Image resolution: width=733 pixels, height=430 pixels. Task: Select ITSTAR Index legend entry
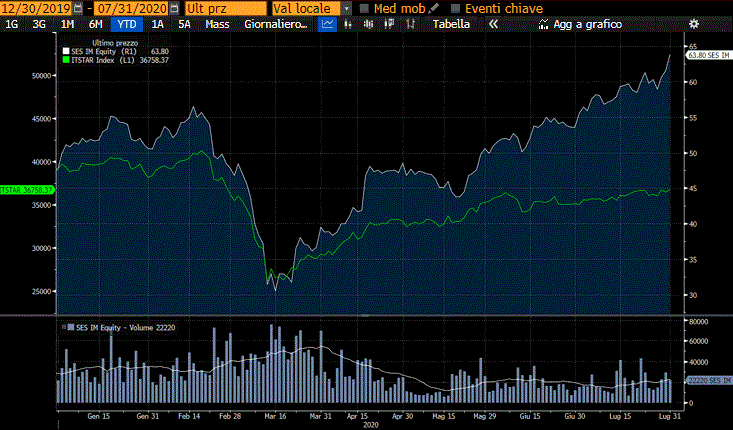[x=120, y=60]
